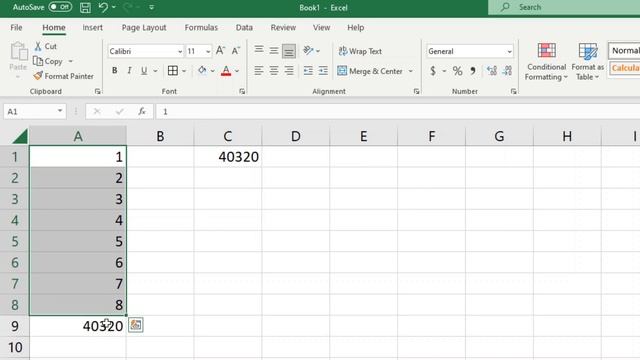Click the Select All corner triangle
This screenshot has width=640, height=360.
[19, 136]
